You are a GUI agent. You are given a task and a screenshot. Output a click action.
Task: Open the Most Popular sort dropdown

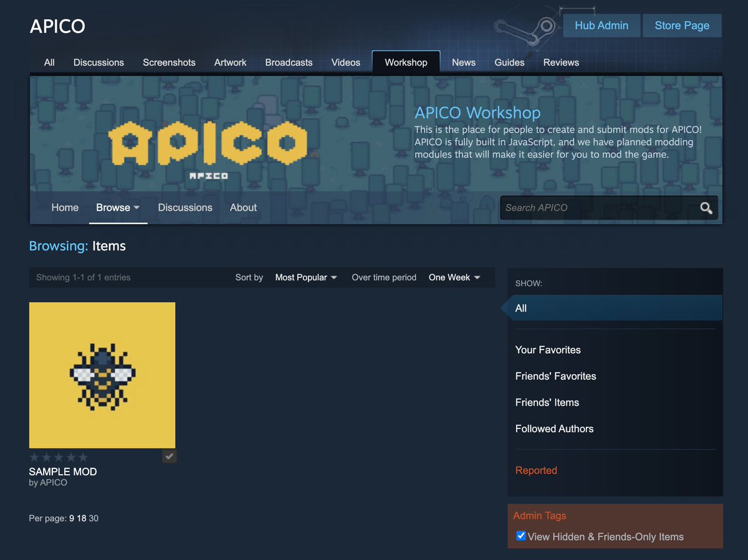[306, 277]
